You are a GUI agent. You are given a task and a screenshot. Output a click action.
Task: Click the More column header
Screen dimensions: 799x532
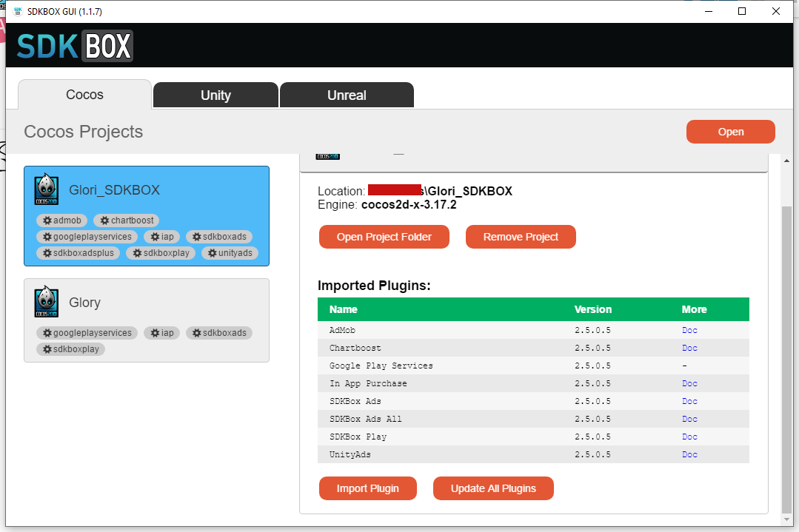694,309
